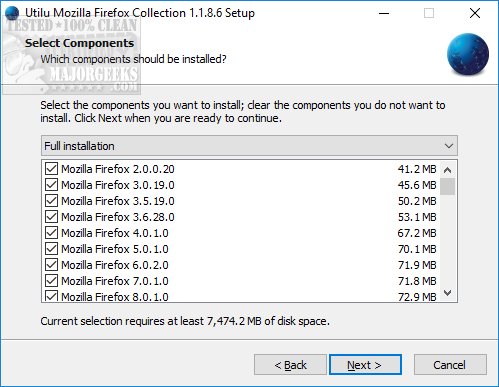Click the component list scroll-down arrow

(448, 293)
